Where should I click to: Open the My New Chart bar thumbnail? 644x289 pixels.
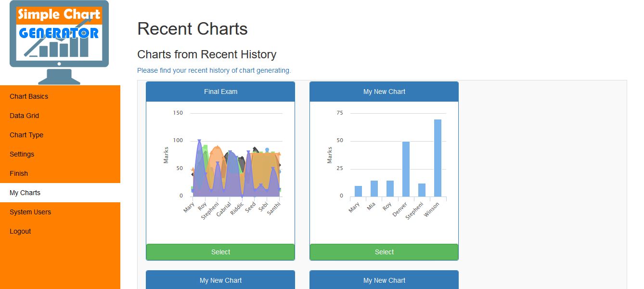(x=384, y=164)
